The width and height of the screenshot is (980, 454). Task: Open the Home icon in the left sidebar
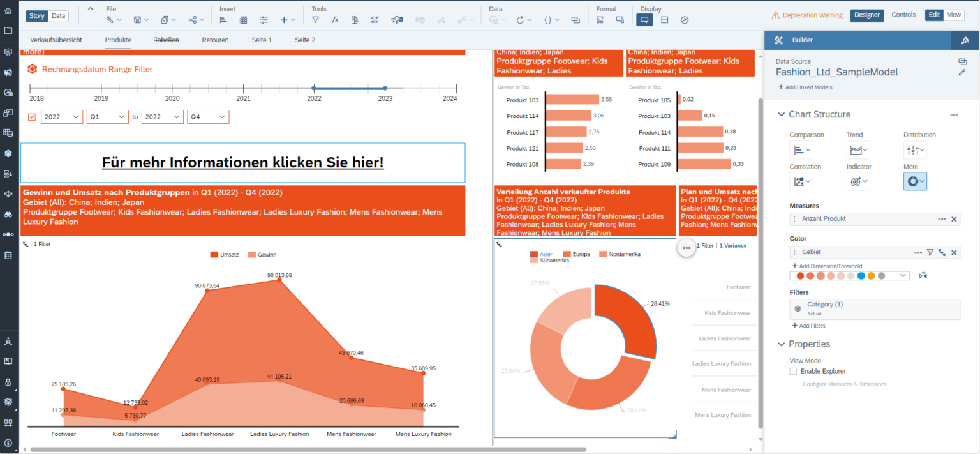(8, 11)
